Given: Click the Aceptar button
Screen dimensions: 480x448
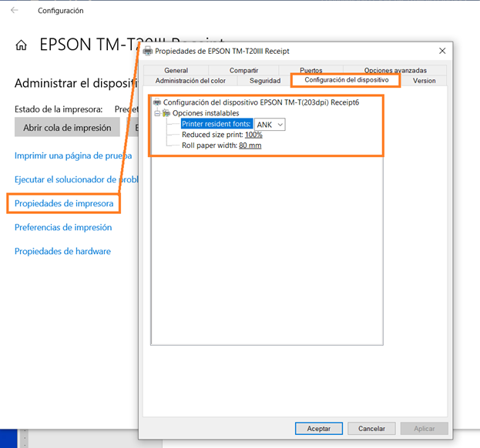Looking at the screenshot, I should [319, 429].
